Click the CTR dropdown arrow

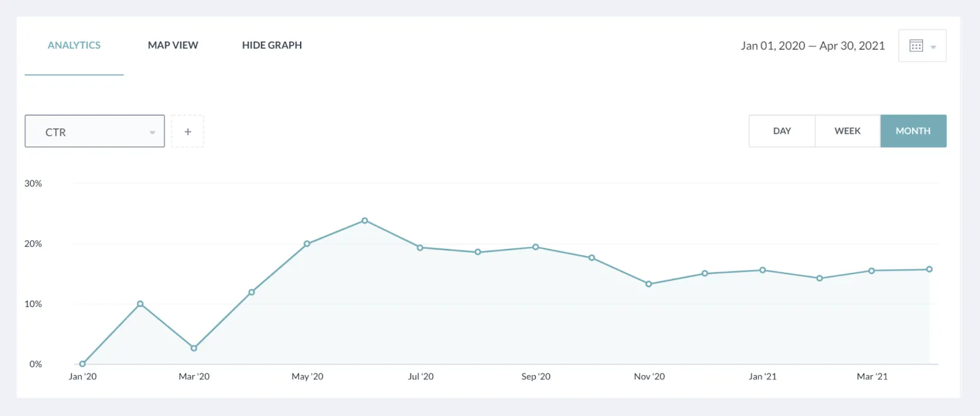(x=153, y=132)
